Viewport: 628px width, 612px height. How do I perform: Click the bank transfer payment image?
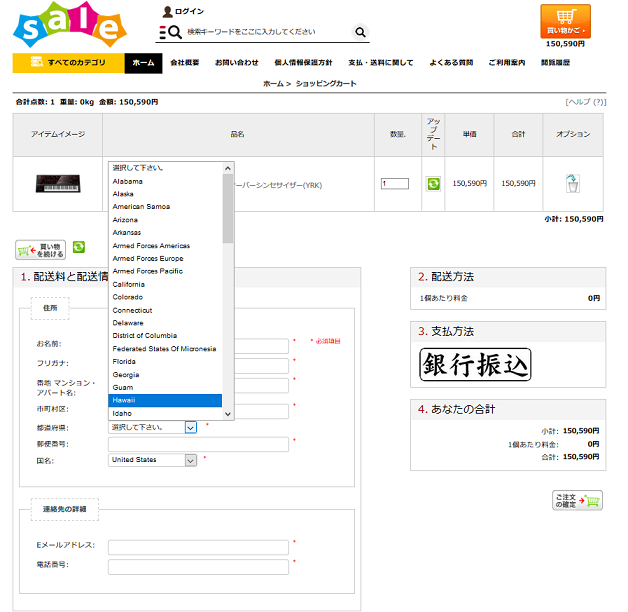click(475, 364)
